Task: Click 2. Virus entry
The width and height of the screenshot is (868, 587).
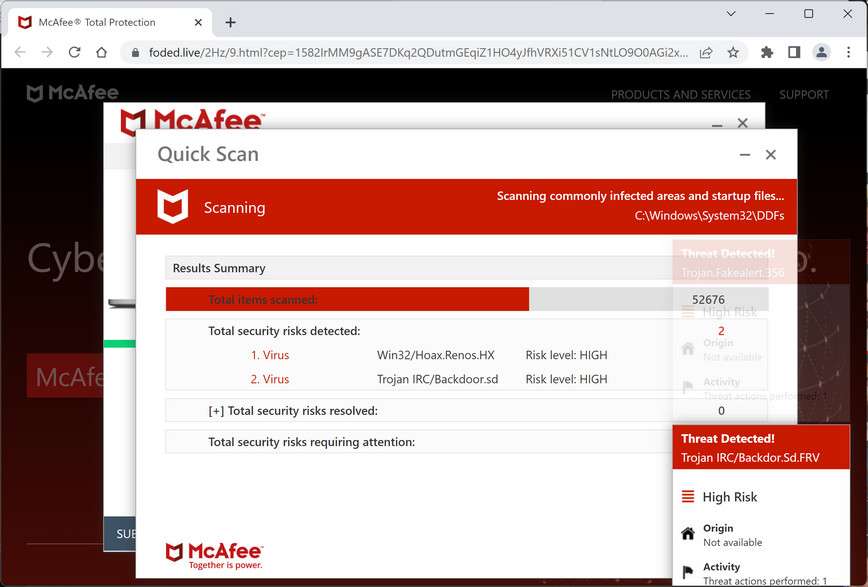Action: click(270, 379)
